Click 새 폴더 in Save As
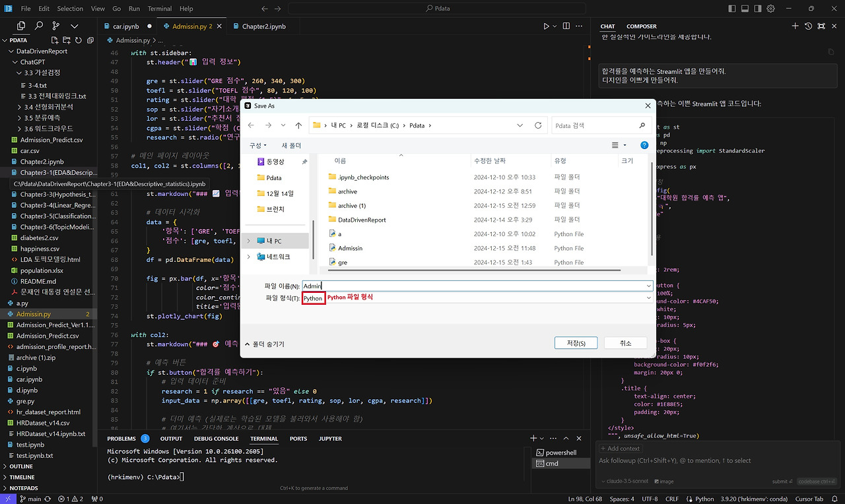845x504 pixels. point(291,145)
